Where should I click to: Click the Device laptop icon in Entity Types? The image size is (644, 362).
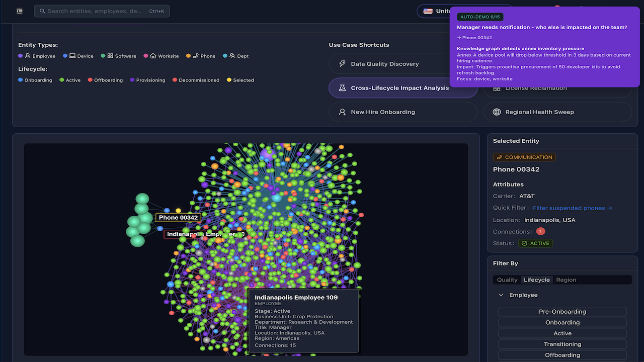[72, 56]
